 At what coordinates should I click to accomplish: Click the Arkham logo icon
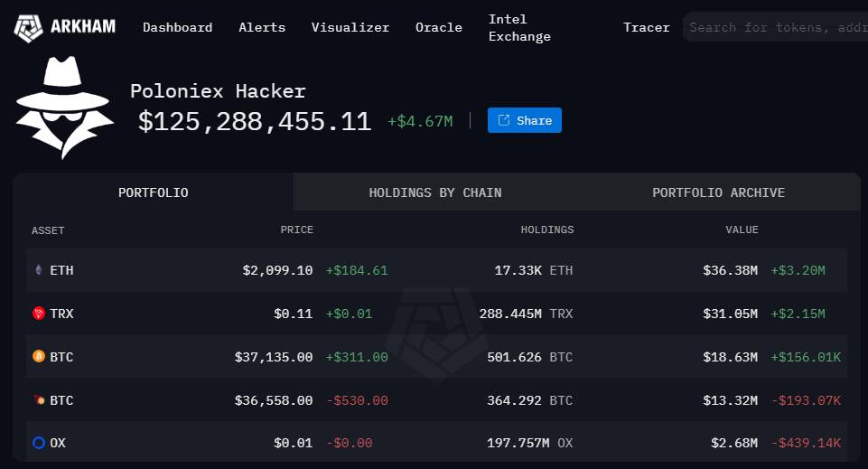28,28
